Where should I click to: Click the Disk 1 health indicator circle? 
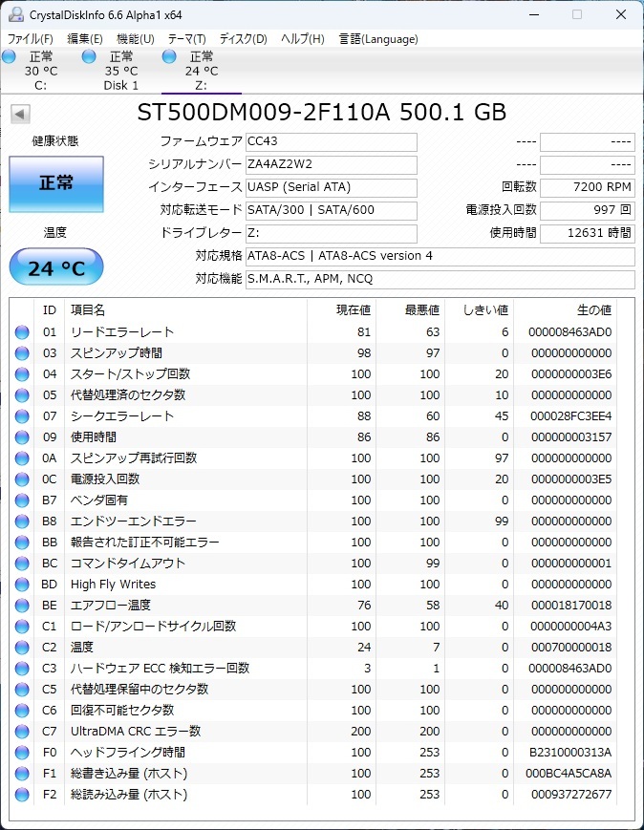(x=90, y=57)
